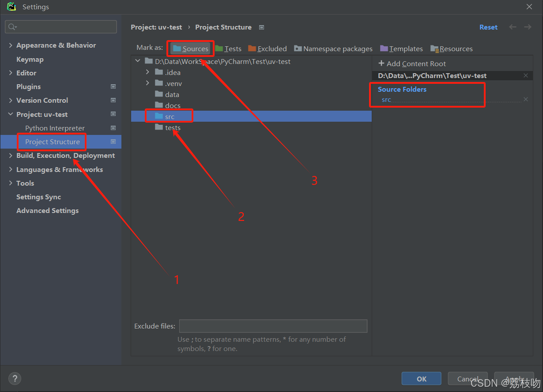Open Plugins settings page
The height and width of the screenshot is (392, 543).
coord(28,86)
